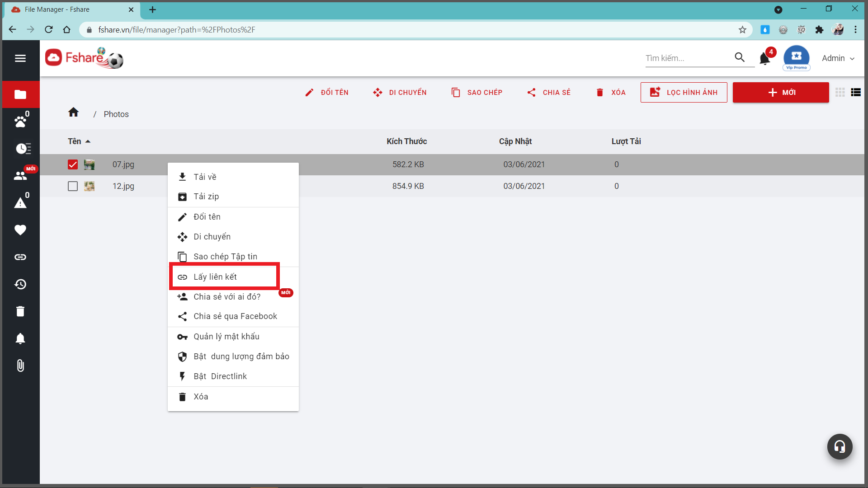Screen dimensions: 868x488
Task: Open the favorites heart icon in sidebar
Action: pyautogui.click(x=20, y=230)
